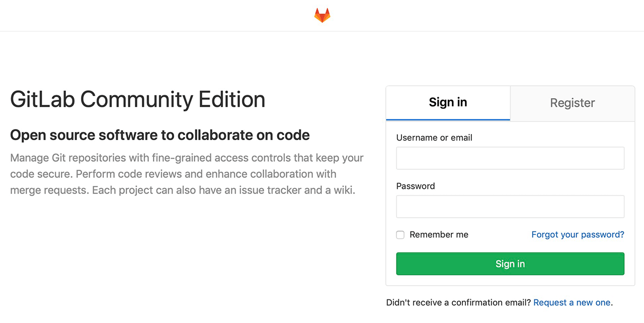The width and height of the screenshot is (644, 323).
Task: Click the word wiki in description
Action: [344, 190]
